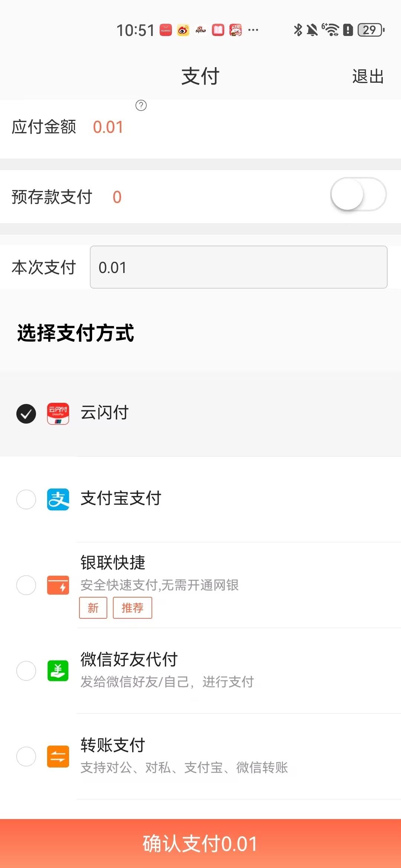Tap the green WeChat pay-for-me icon
Viewport: 401px width, 868px height.
[x=58, y=671]
